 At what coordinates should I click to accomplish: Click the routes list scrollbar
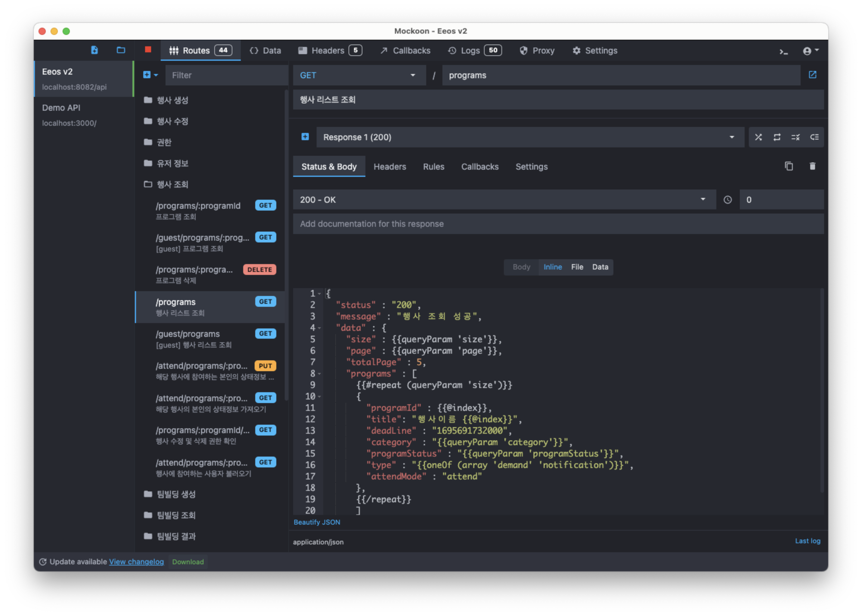pos(286,245)
